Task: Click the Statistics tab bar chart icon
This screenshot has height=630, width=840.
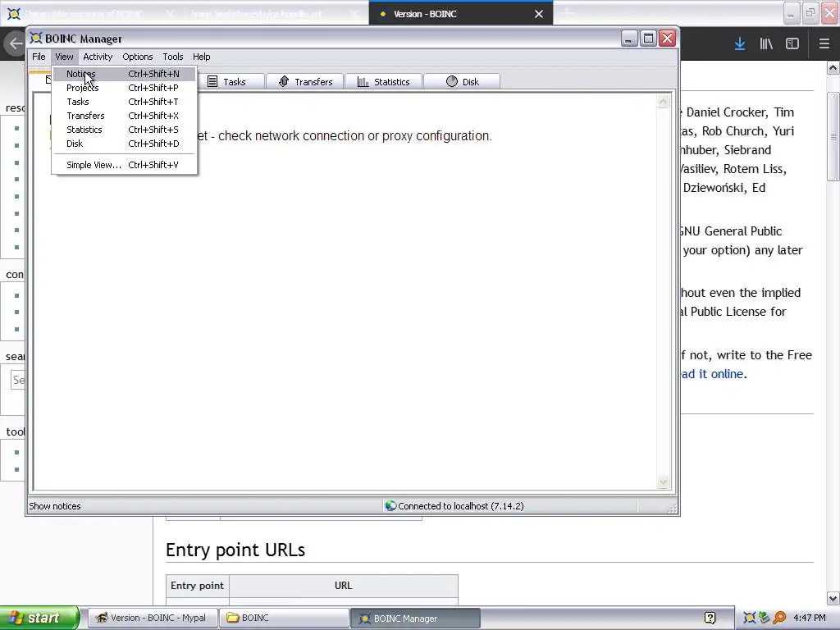Action: click(x=363, y=81)
